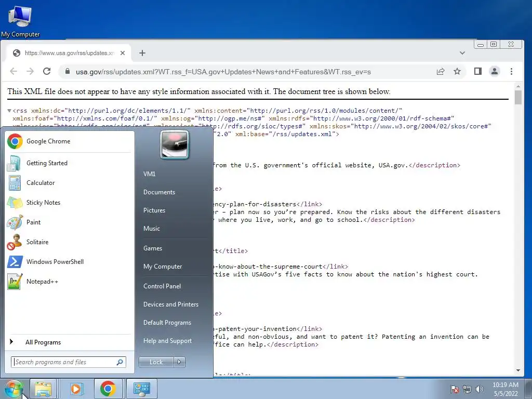
Task: Launch Paint from the Start menu
Action: (x=69, y=222)
